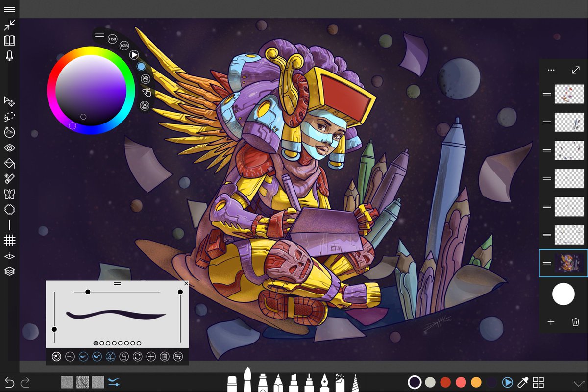Toggle the blue stroke taper option

83,357
